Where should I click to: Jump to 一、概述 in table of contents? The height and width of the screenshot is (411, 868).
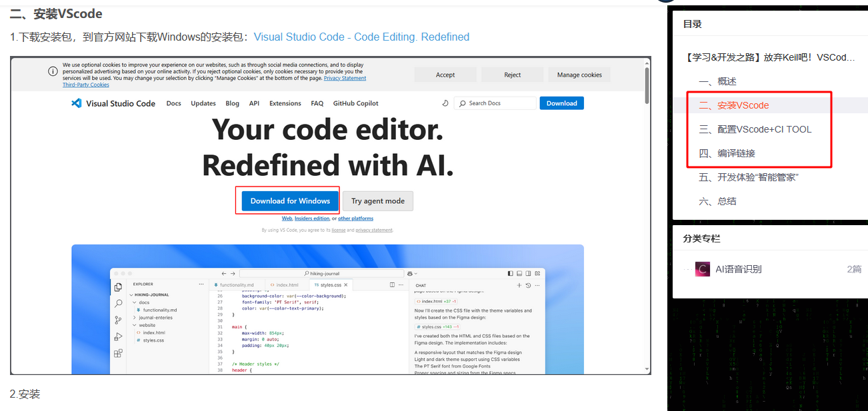717,81
